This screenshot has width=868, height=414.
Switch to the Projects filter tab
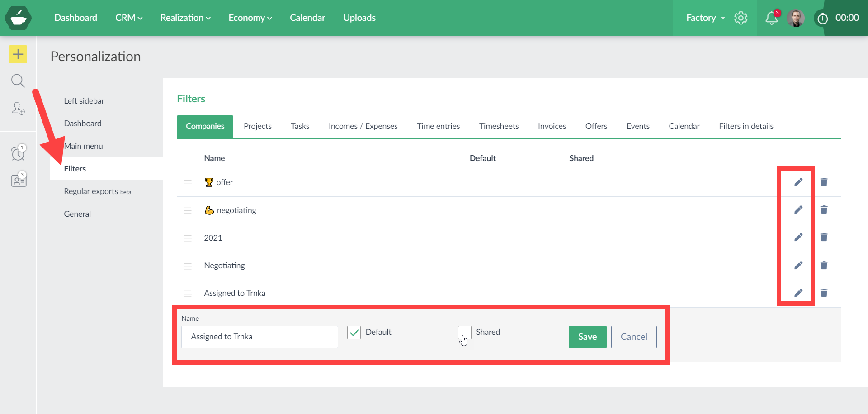(257, 126)
